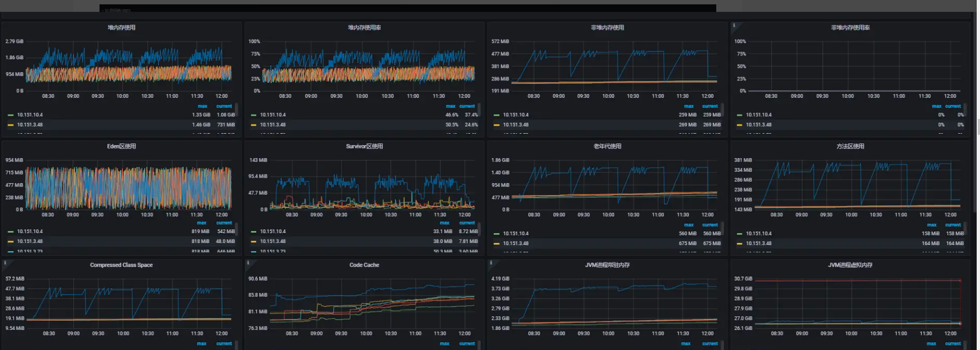Viewport: 980px width, 350px height.
Task: Sort JVM进程虚拟内存 legend by current column
Action: (x=953, y=343)
